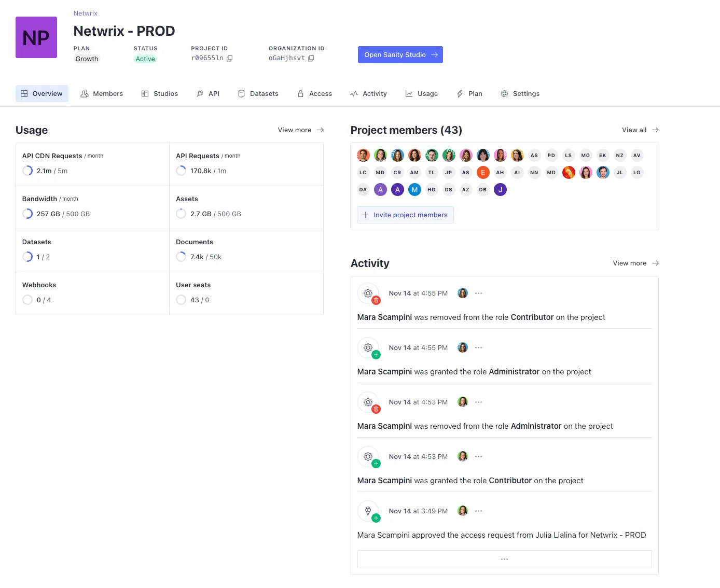Screen dimensions: 720x588
Task: Copy the project ID r09655ln
Action: [x=229, y=58]
